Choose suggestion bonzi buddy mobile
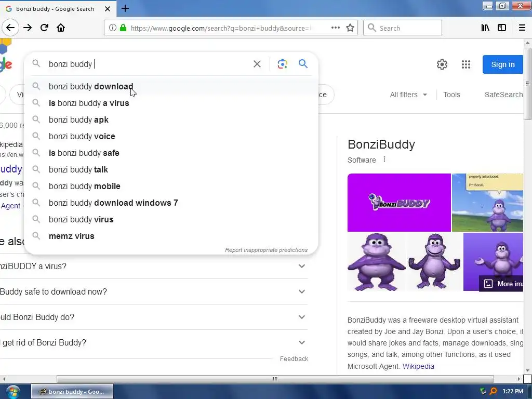532x399 pixels. pos(171,187)
